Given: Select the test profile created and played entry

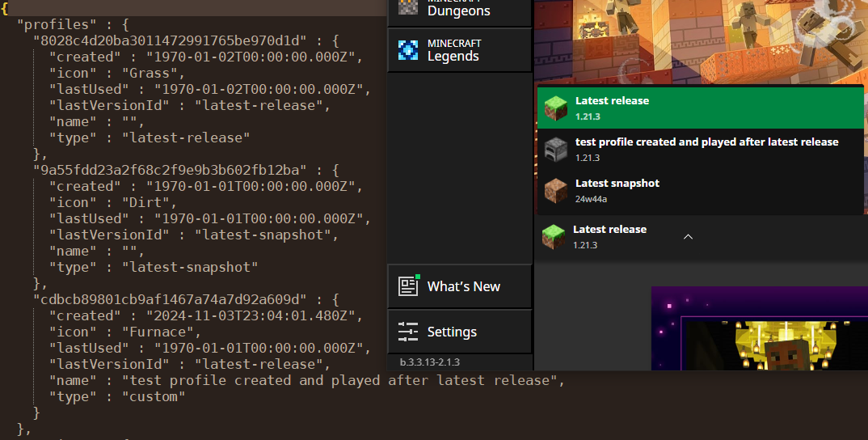Looking at the screenshot, I should tap(700, 149).
